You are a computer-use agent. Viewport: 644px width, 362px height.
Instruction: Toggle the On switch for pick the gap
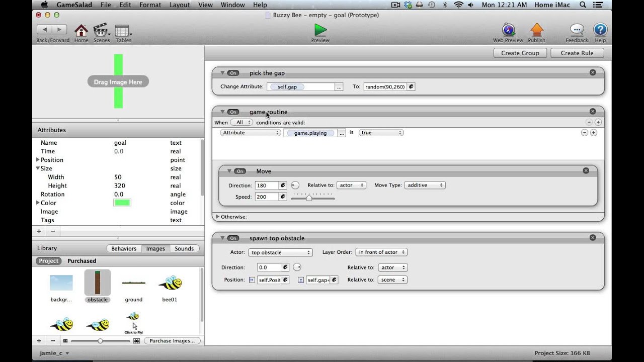pos(233,73)
